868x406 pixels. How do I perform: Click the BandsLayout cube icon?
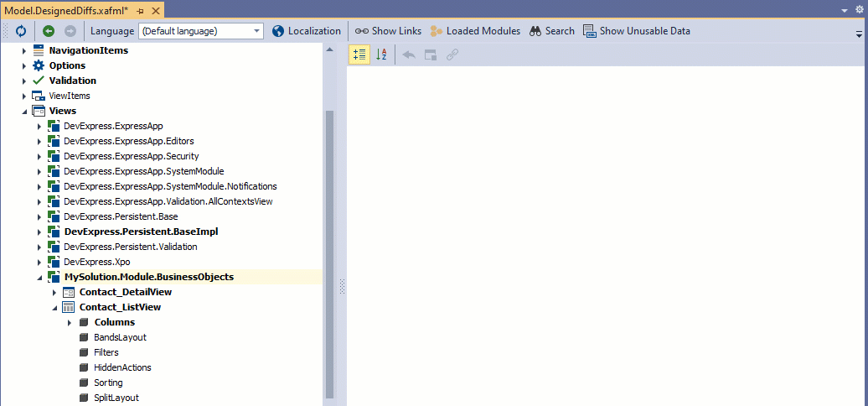point(84,337)
